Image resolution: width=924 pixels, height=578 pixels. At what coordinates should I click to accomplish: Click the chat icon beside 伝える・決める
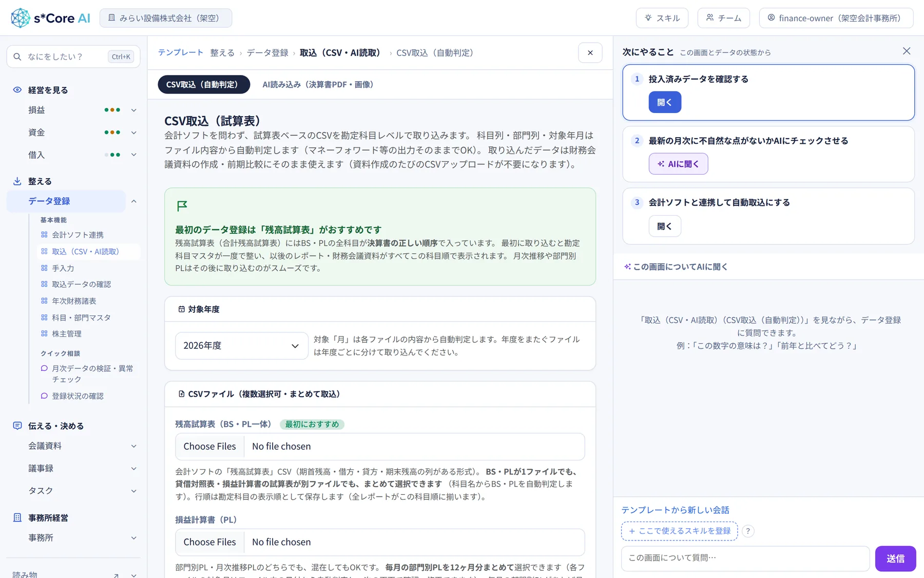17,426
